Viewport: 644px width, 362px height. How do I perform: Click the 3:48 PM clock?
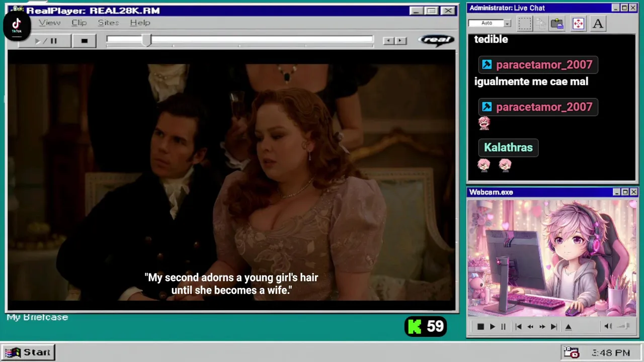[x=611, y=353]
